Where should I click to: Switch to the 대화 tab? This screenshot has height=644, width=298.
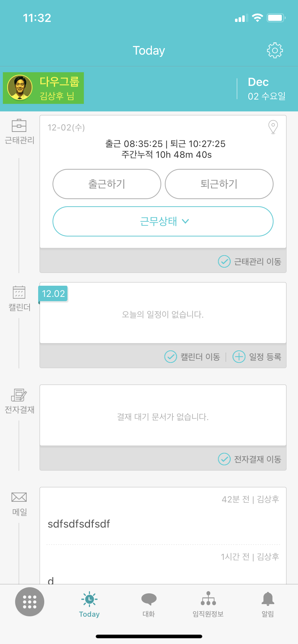[149, 604]
